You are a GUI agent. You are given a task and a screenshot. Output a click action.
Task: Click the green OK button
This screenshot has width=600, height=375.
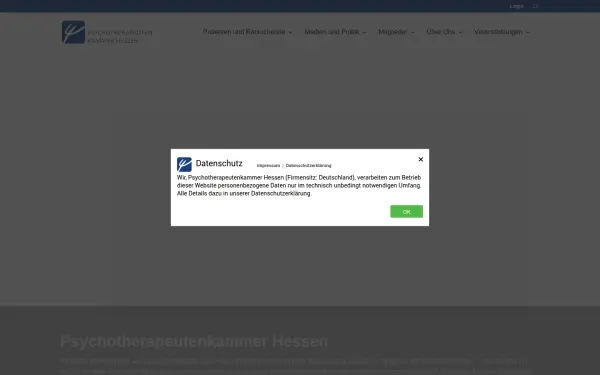click(x=406, y=212)
